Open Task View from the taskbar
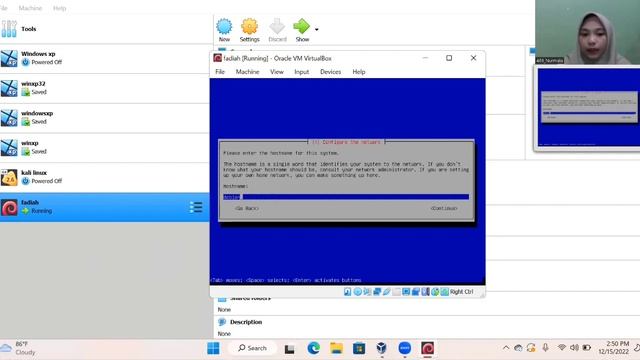Viewport: 640px width, 360px height. pyautogui.click(x=289, y=349)
